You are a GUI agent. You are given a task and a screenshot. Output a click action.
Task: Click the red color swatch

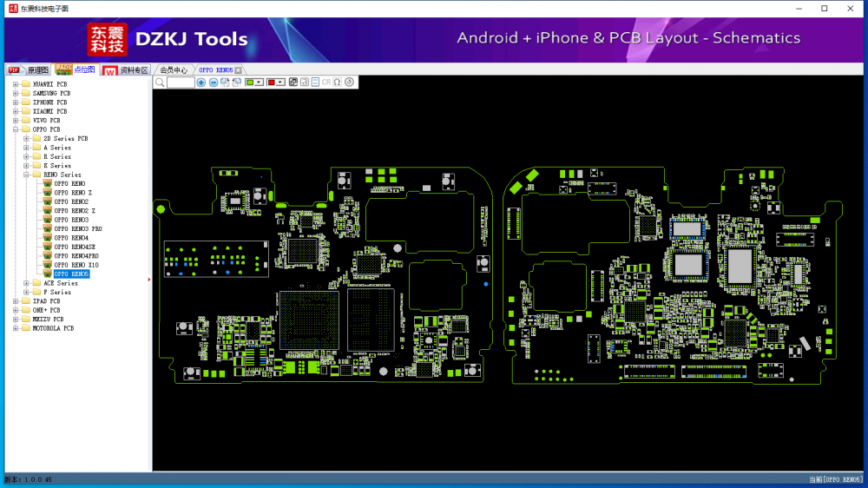click(272, 82)
